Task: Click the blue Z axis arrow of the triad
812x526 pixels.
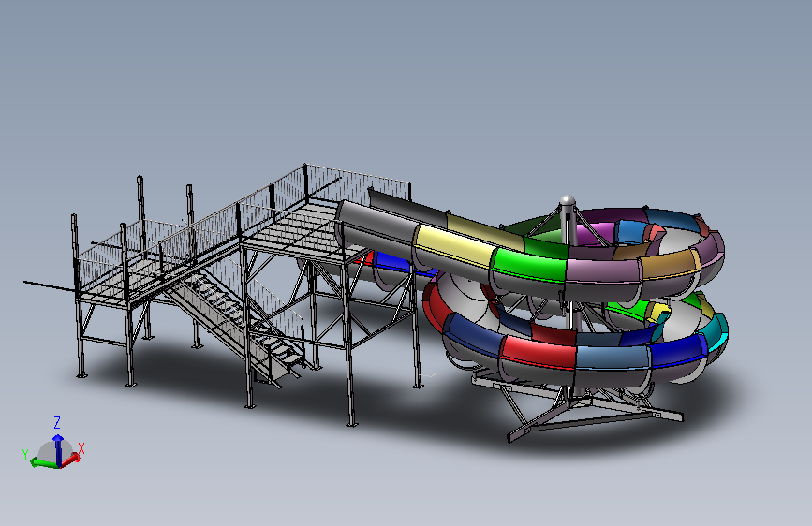Action: (x=58, y=449)
